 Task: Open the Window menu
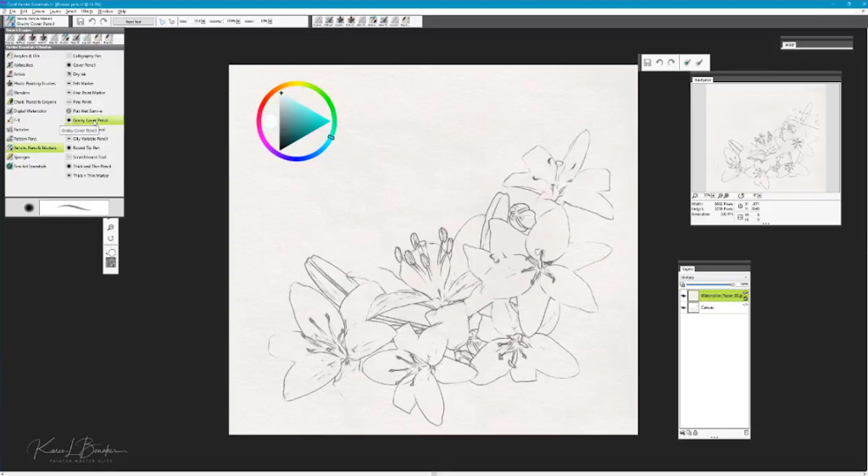coord(104,11)
